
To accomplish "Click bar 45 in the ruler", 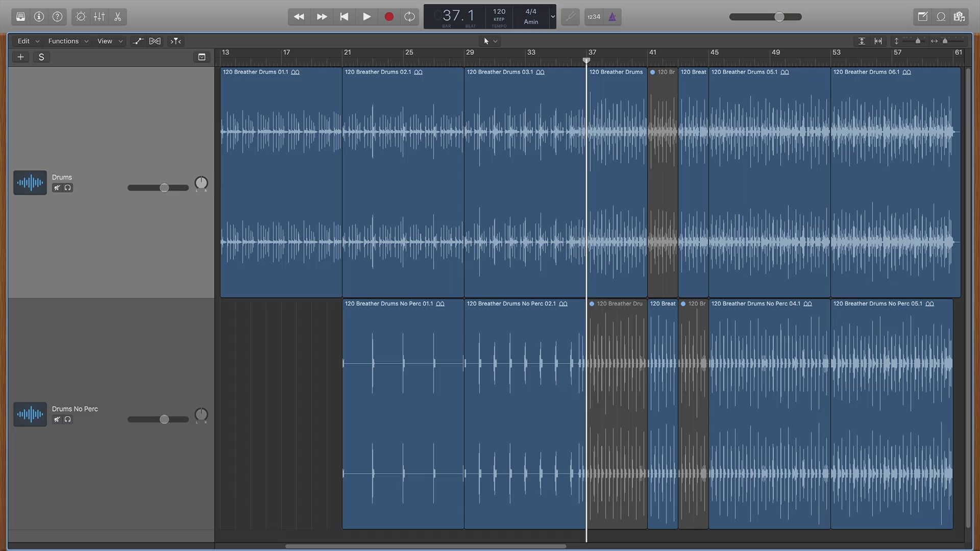I will (715, 52).
